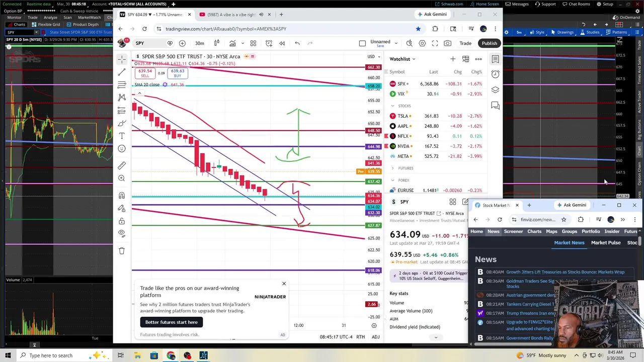Expand the FUTURES watchlist section
644x362 pixels.
click(x=392, y=168)
